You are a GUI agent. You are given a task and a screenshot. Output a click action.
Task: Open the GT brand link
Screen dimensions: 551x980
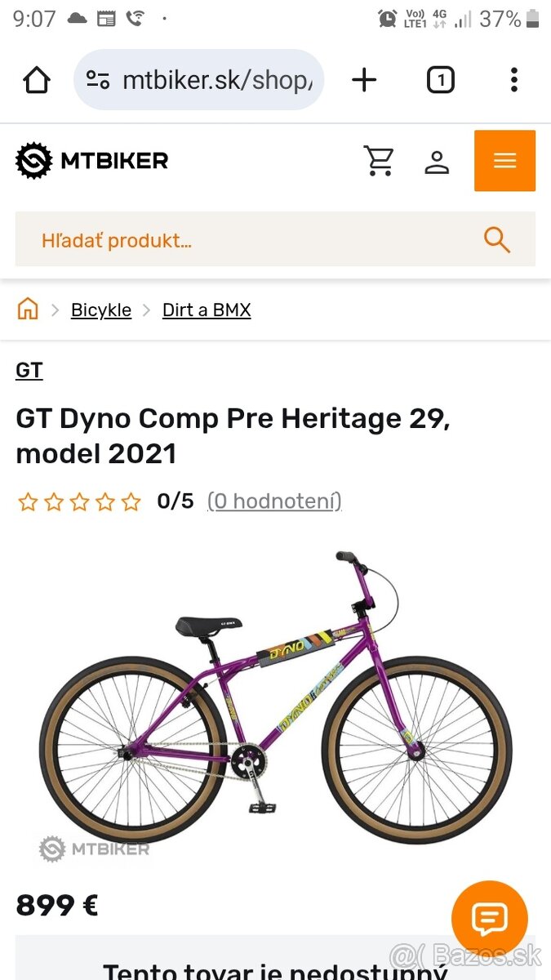[x=29, y=370]
